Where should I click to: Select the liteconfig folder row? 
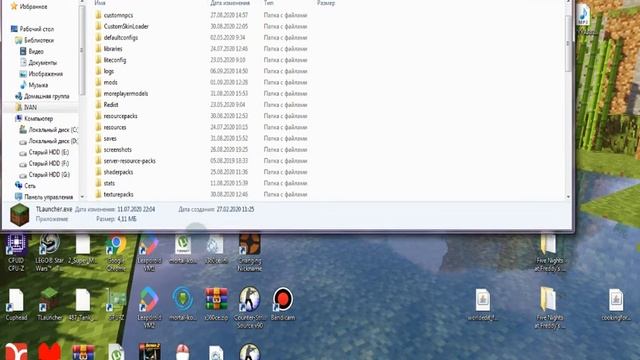point(201,60)
